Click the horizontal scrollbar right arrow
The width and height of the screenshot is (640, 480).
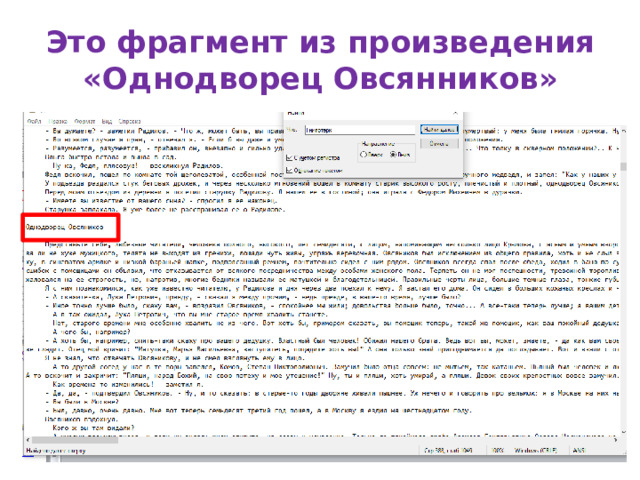coord(616,440)
